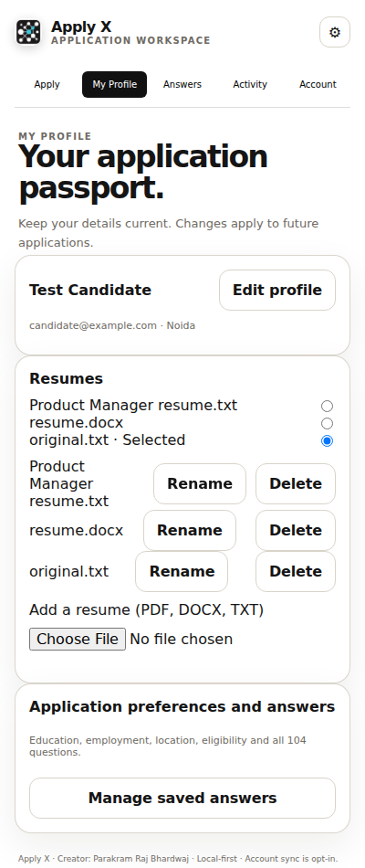Delete the original.txt resume
The image size is (365, 868).
click(x=296, y=571)
